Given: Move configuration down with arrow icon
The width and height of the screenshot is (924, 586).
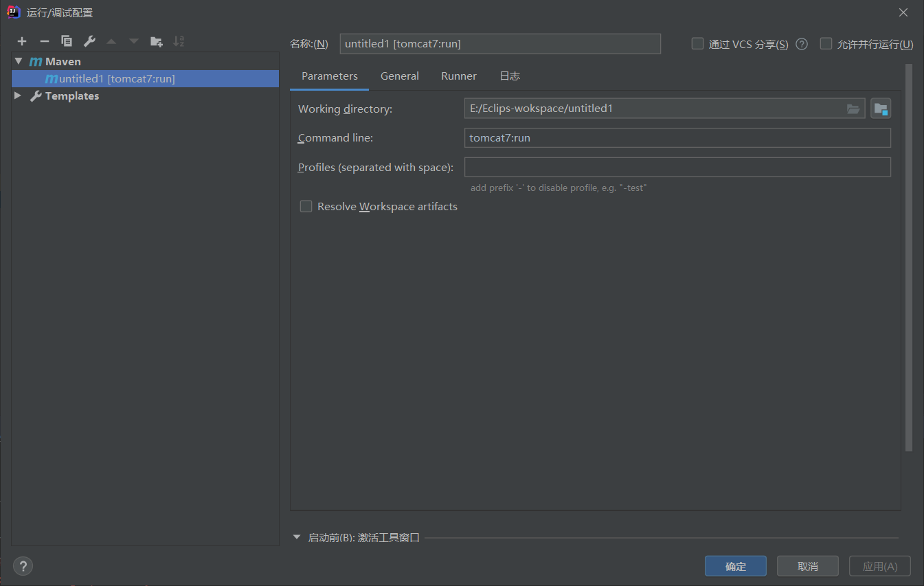Looking at the screenshot, I should [x=134, y=41].
